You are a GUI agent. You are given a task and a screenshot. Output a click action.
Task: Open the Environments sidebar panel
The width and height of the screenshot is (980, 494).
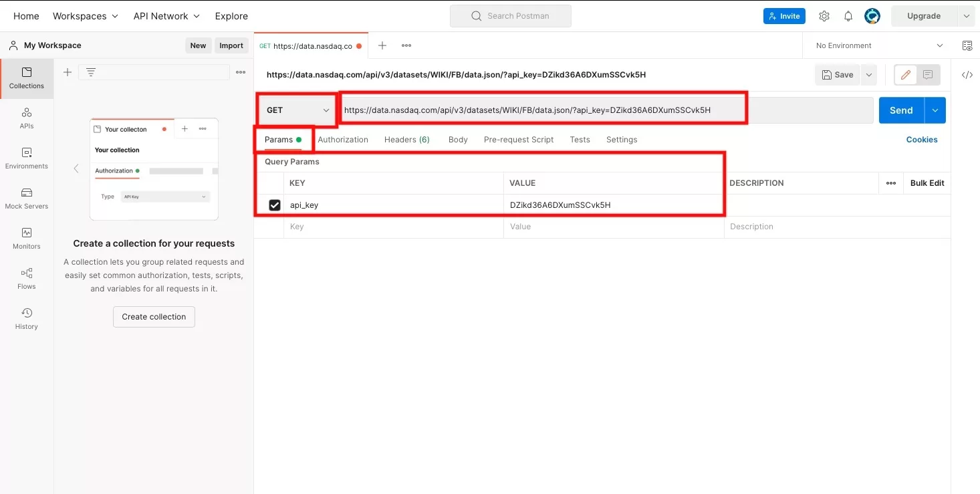pos(27,158)
